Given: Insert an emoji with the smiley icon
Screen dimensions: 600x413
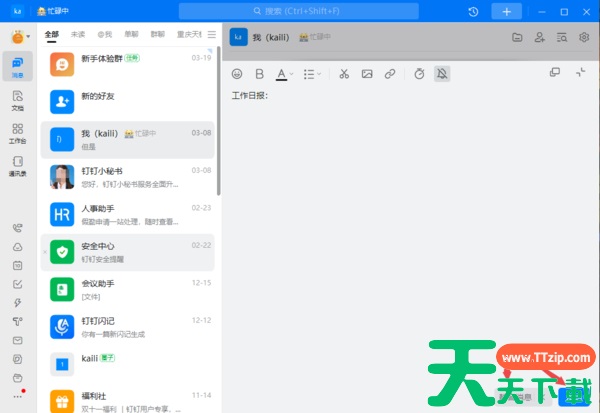Looking at the screenshot, I should click(x=237, y=73).
